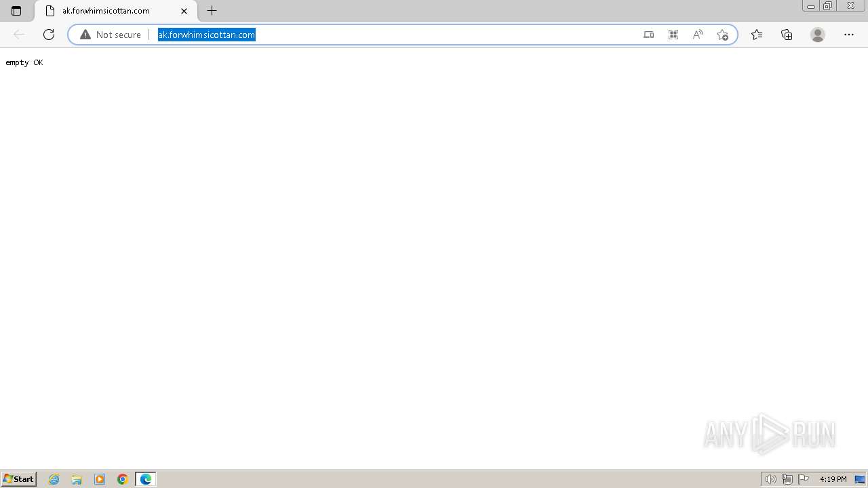Open a new tab with plus button
The image size is (868, 488).
click(212, 11)
